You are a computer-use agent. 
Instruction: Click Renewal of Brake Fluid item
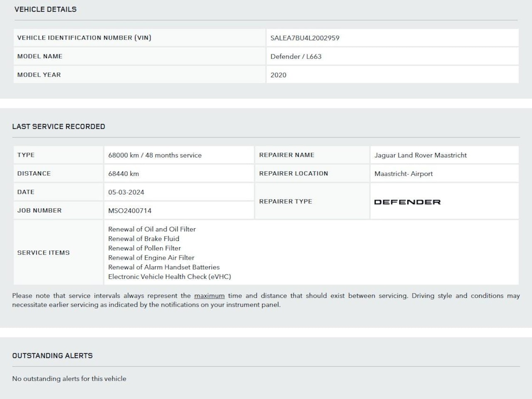click(x=144, y=239)
